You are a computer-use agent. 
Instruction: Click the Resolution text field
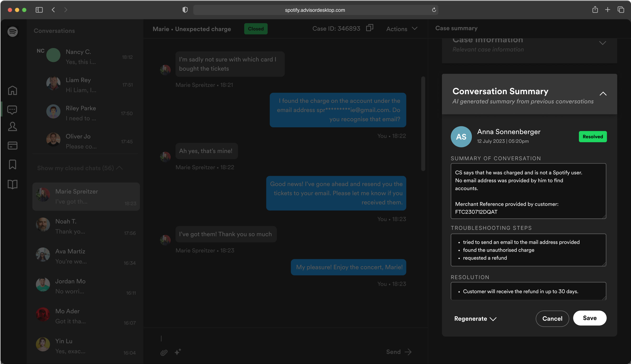click(528, 291)
